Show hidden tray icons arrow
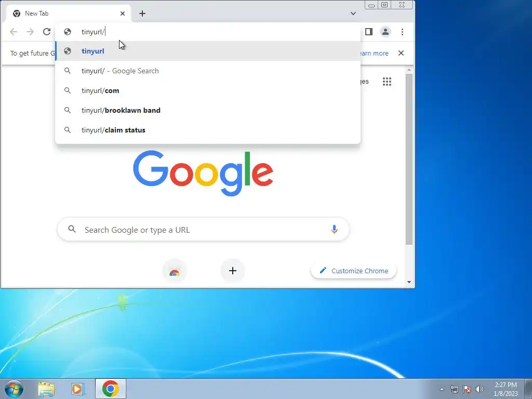Viewport: 532px width, 399px height. [442, 389]
